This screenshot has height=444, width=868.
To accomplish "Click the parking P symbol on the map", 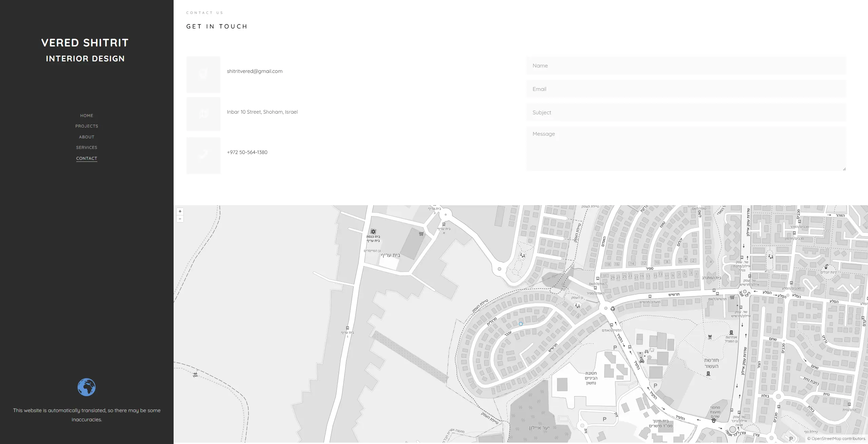I will [615, 347].
